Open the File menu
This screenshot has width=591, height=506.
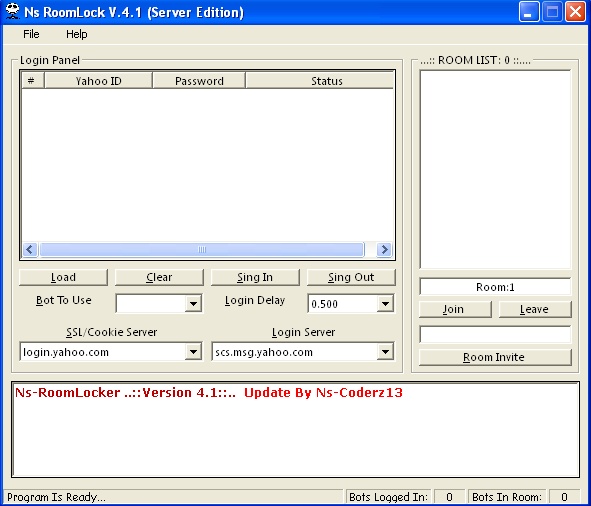pyautogui.click(x=31, y=34)
